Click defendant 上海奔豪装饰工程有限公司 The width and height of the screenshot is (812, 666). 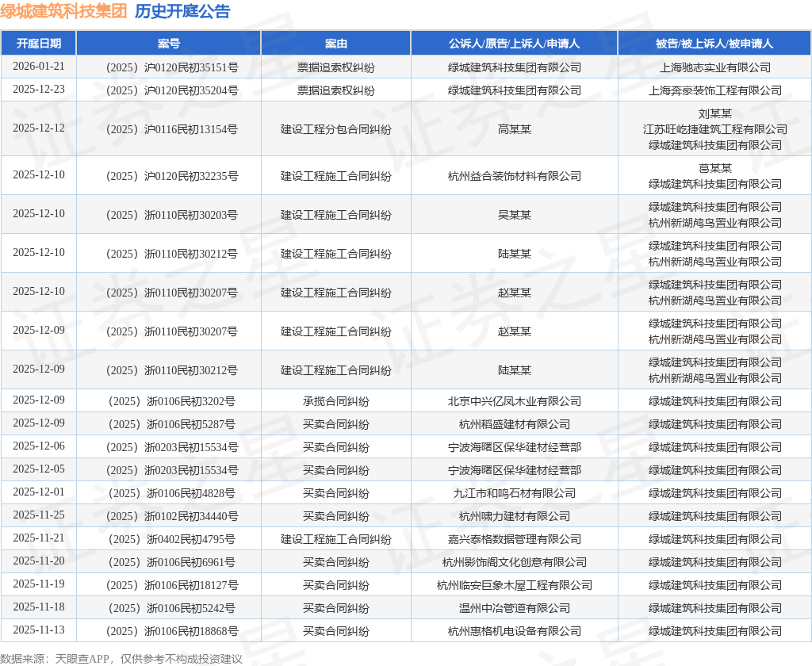[x=715, y=90]
